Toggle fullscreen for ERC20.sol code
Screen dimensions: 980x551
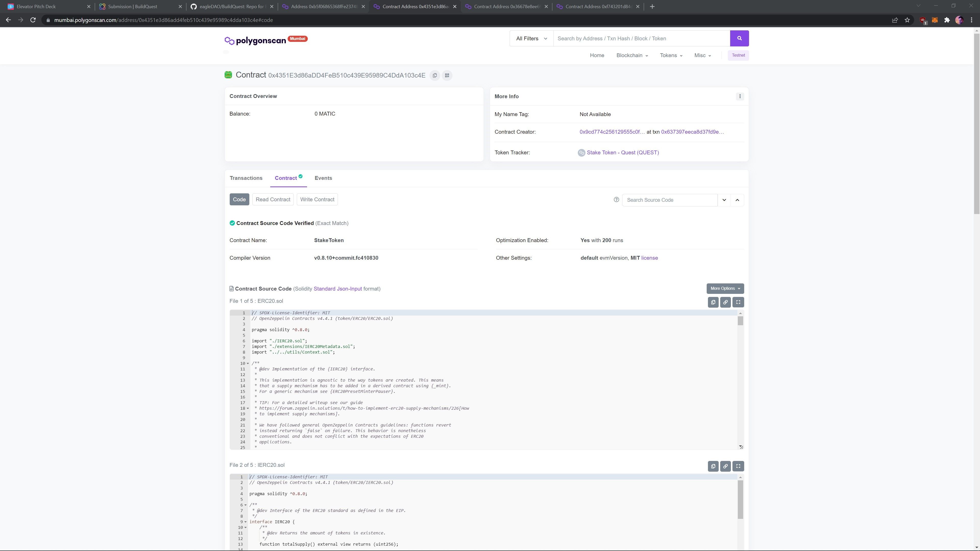[738, 302]
